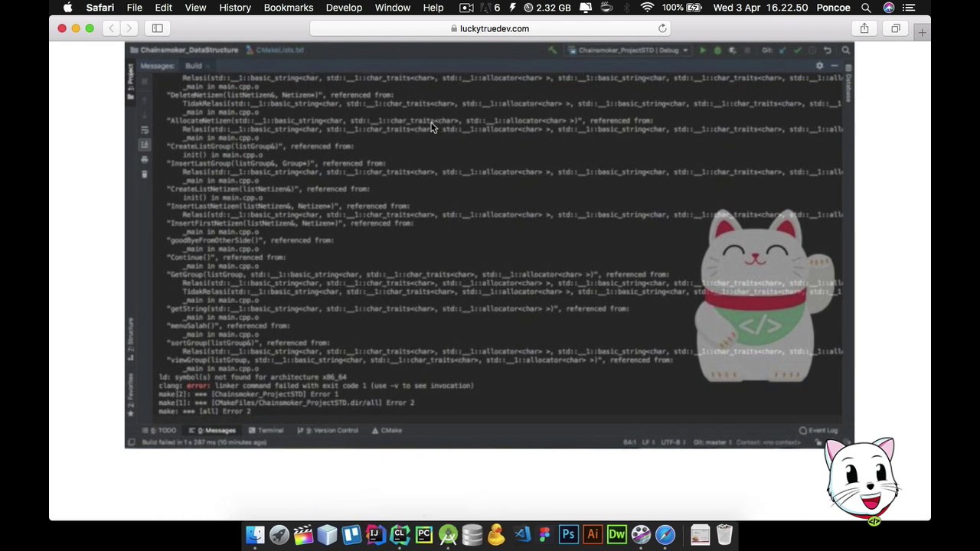Open IntelliJ IDEA from the Dock

375,534
